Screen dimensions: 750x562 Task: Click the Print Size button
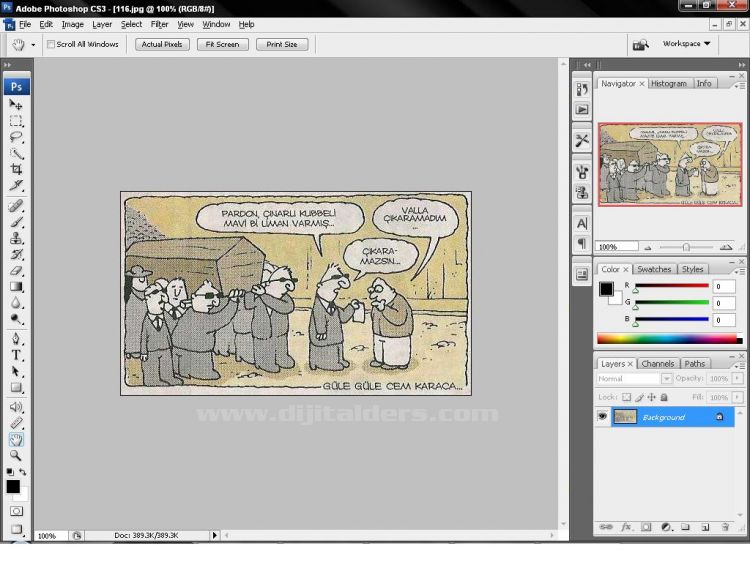(x=282, y=44)
